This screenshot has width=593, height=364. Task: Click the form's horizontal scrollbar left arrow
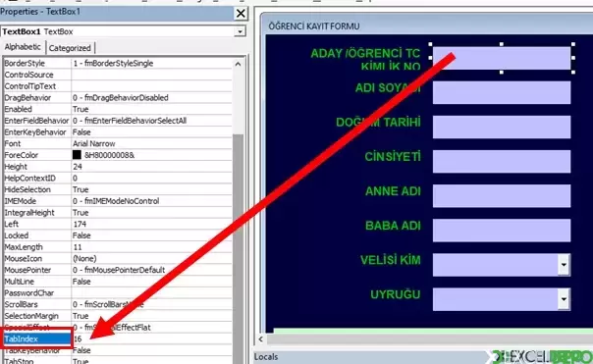pyautogui.click(x=261, y=339)
